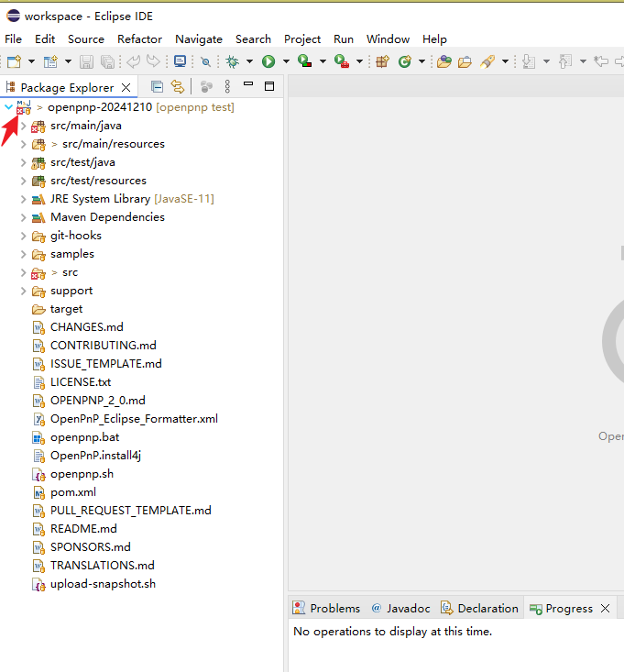The image size is (624, 672).
Task: Click the New Java Class icon
Action: 404,61
